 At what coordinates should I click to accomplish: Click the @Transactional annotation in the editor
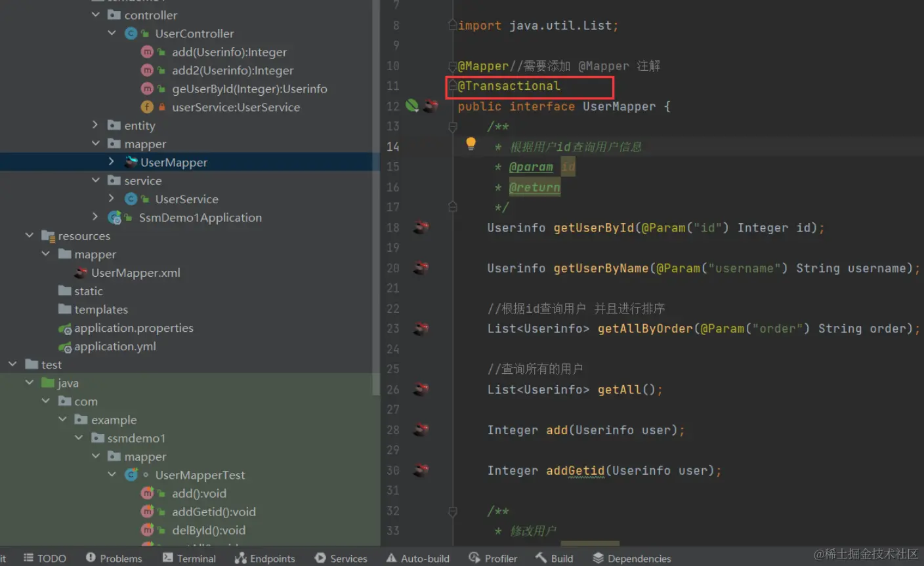click(509, 86)
